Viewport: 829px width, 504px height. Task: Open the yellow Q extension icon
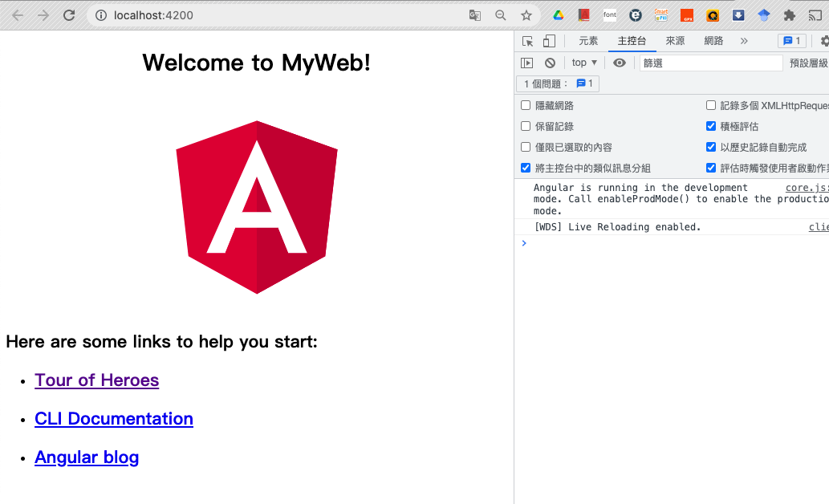[713, 15]
